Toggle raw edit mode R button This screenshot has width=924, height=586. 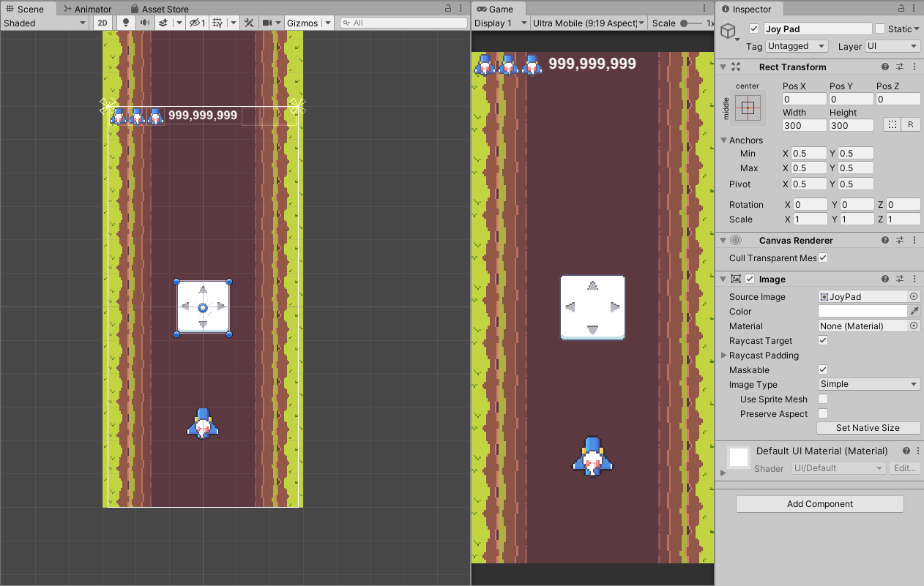[x=911, y=124]
